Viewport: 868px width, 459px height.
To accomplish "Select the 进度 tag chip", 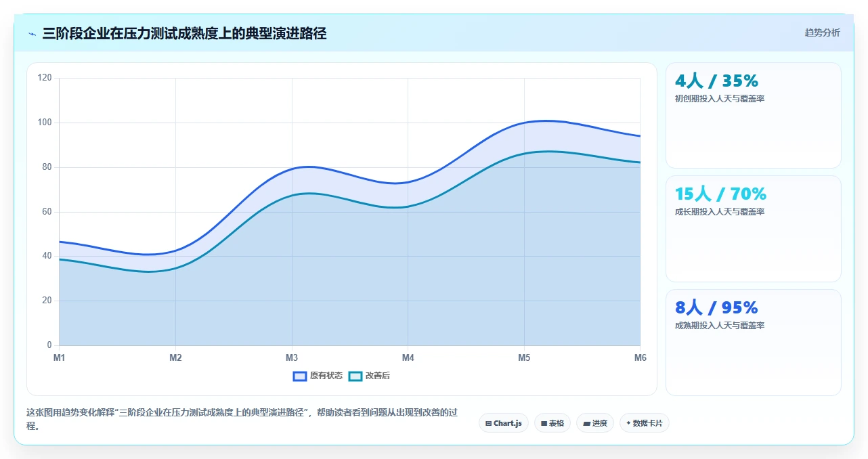I will [595, 423].
